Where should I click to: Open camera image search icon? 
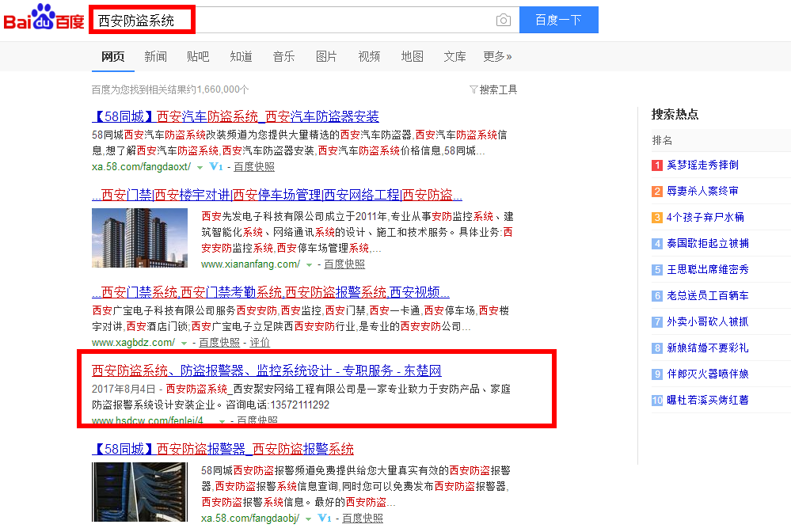point(503,20)
